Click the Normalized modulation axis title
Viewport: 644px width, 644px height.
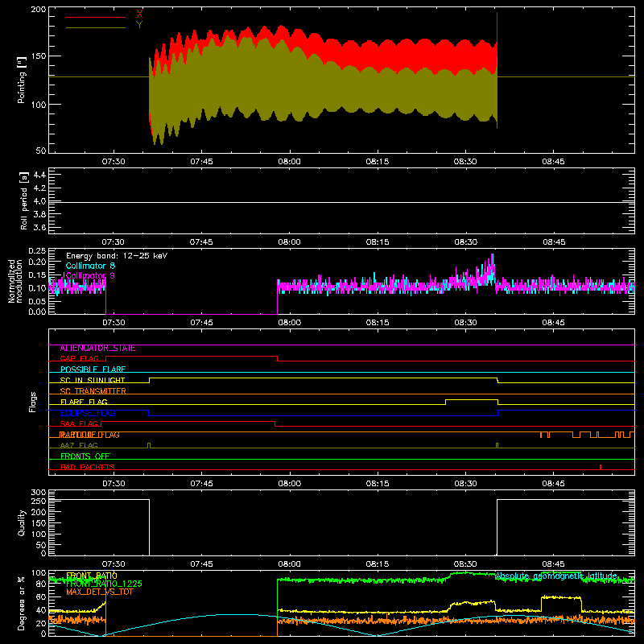(15, 281)
